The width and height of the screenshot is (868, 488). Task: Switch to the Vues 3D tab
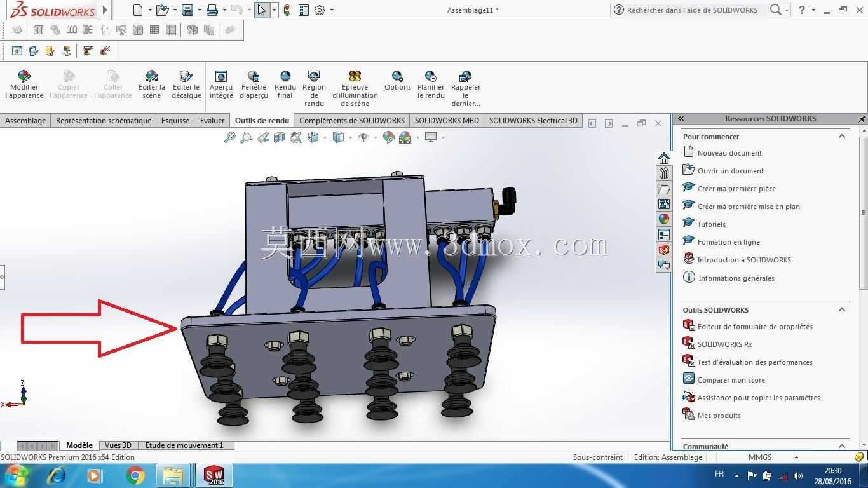pyautogui.click(x=118, y=445)
